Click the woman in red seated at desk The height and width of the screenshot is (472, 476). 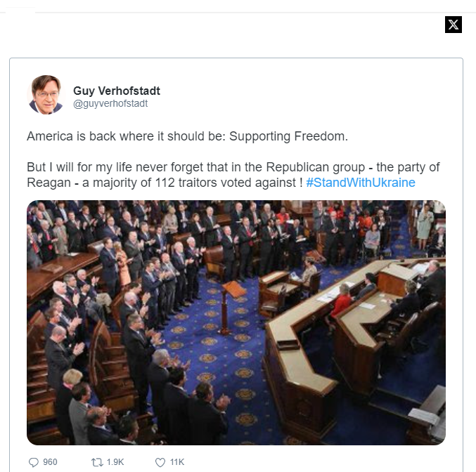coord(340,302)
